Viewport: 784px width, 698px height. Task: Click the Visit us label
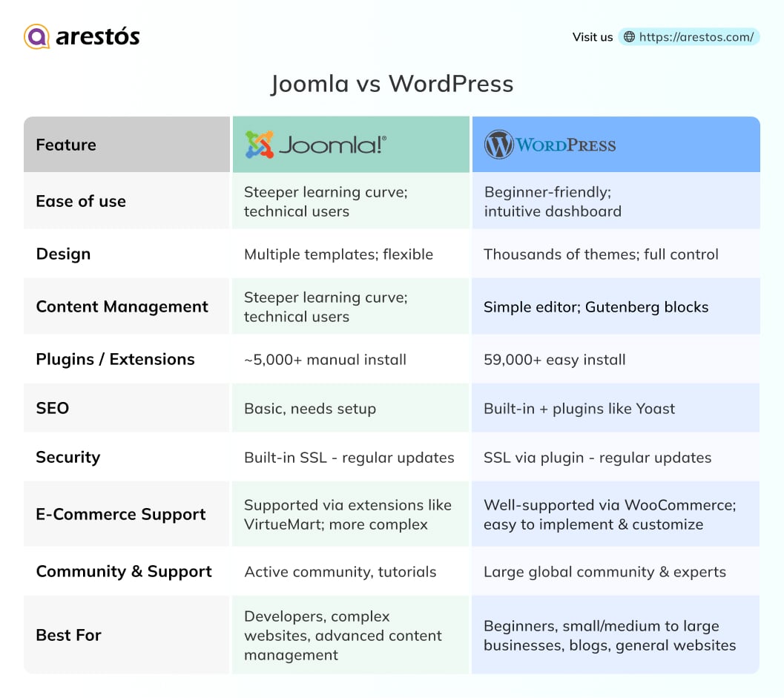(x=591, y=36)
